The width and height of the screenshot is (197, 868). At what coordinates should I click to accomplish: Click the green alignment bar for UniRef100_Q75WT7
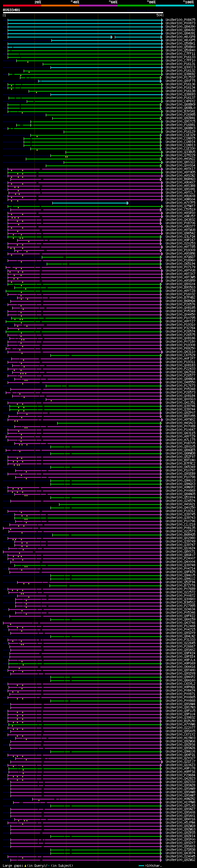[x=85, y=206]
